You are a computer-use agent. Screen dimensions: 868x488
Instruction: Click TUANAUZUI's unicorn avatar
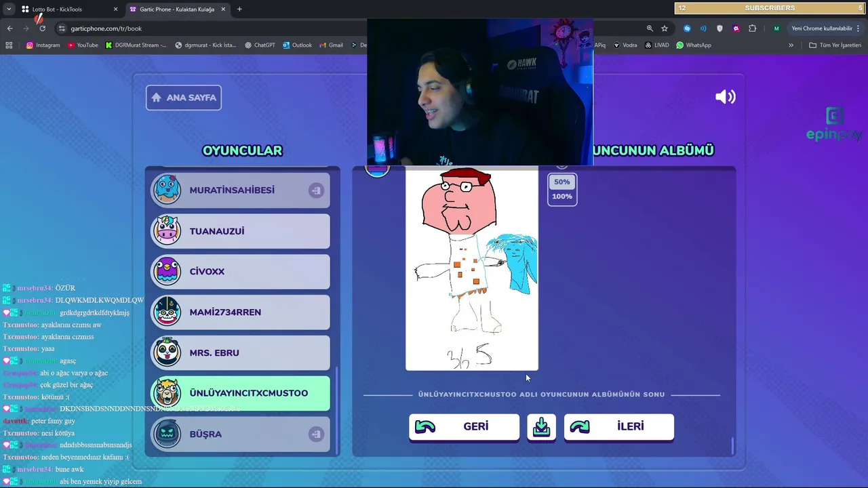(167, 230)
